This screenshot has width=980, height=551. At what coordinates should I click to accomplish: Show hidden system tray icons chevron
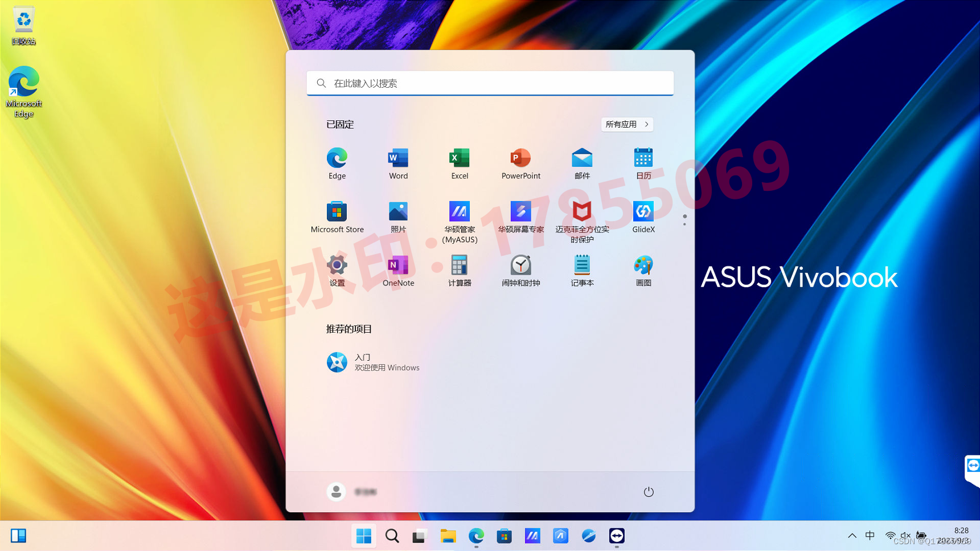pos(852,536)
